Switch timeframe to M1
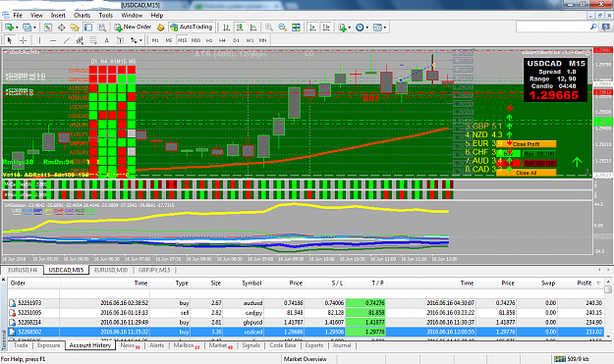This screenshot has width=614, height=364. pyautogui.click(x=155, y=40)
